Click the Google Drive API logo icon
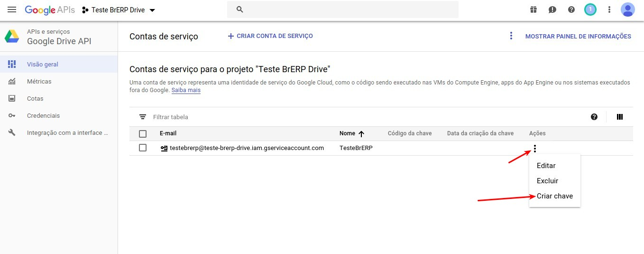This screenshot has height=254, width=644. click(12, 37)
